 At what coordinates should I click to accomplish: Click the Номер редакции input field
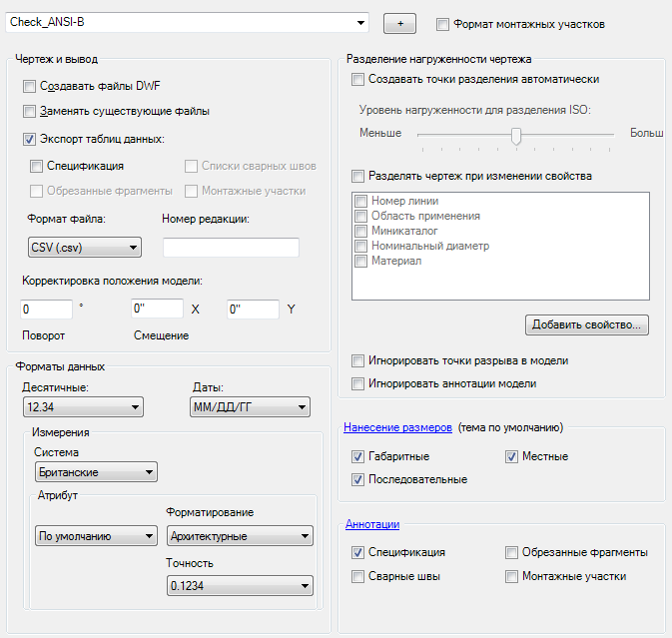(231, 248)
